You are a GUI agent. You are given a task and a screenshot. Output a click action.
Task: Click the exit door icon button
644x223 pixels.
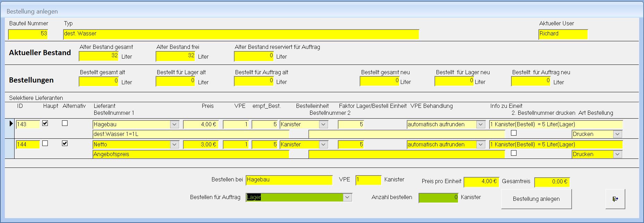point(615,199)
